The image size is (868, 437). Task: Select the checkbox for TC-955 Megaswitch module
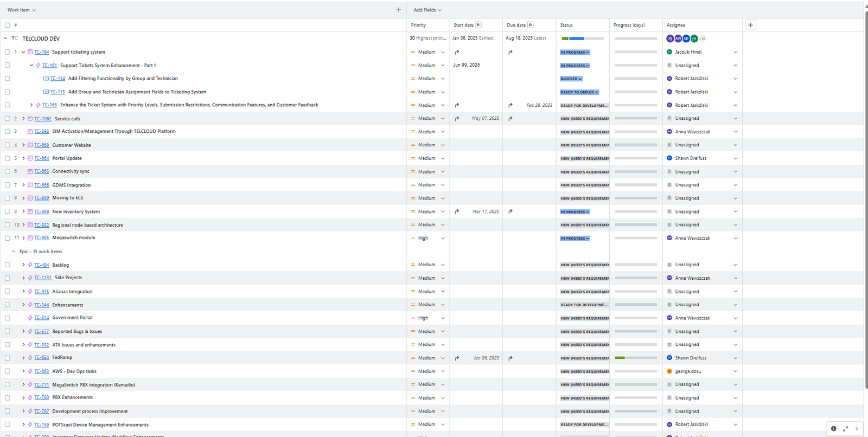click(x=8, y=238)
